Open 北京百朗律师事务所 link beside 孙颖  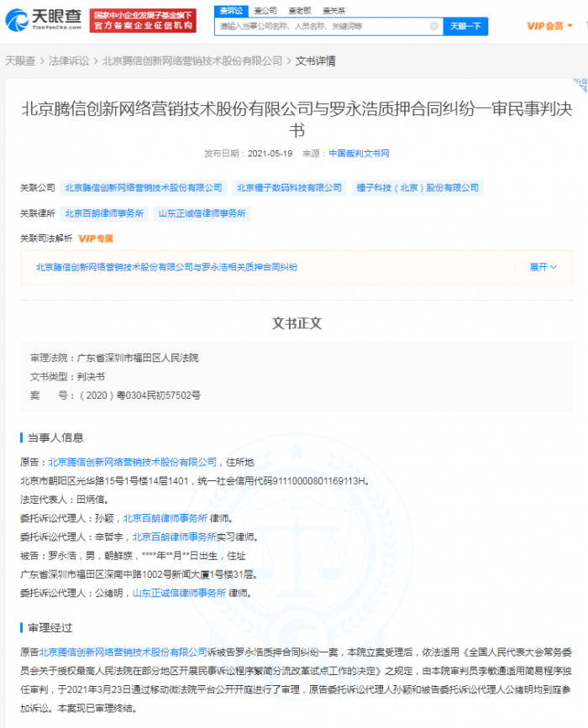pos(165,519)
